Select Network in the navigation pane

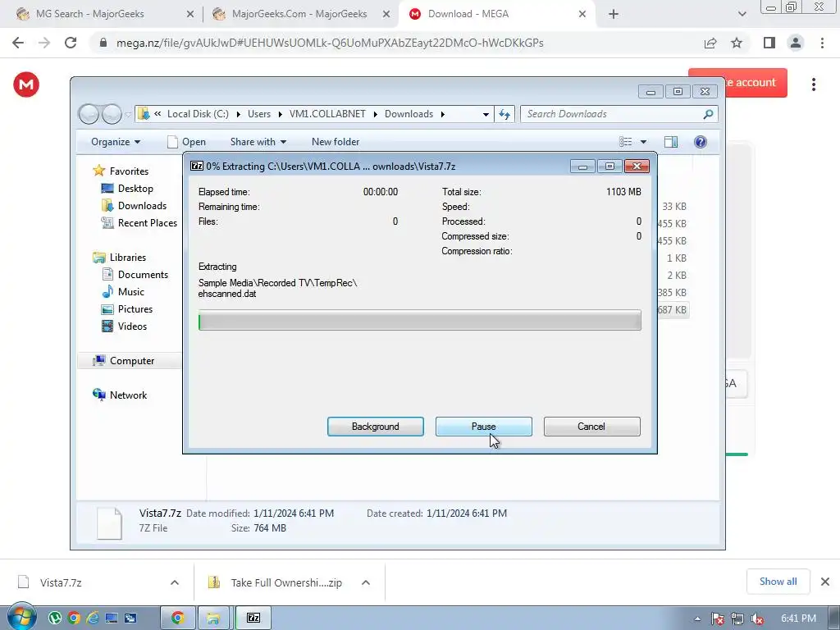click(128, 395)
